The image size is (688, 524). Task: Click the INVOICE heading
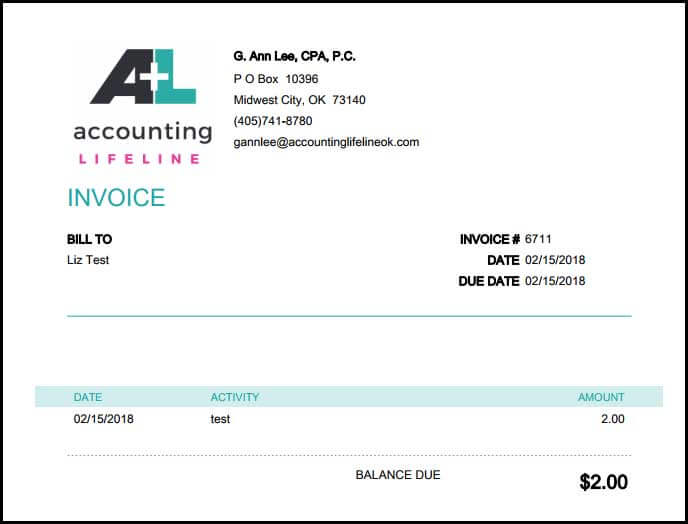click(116, 197)
